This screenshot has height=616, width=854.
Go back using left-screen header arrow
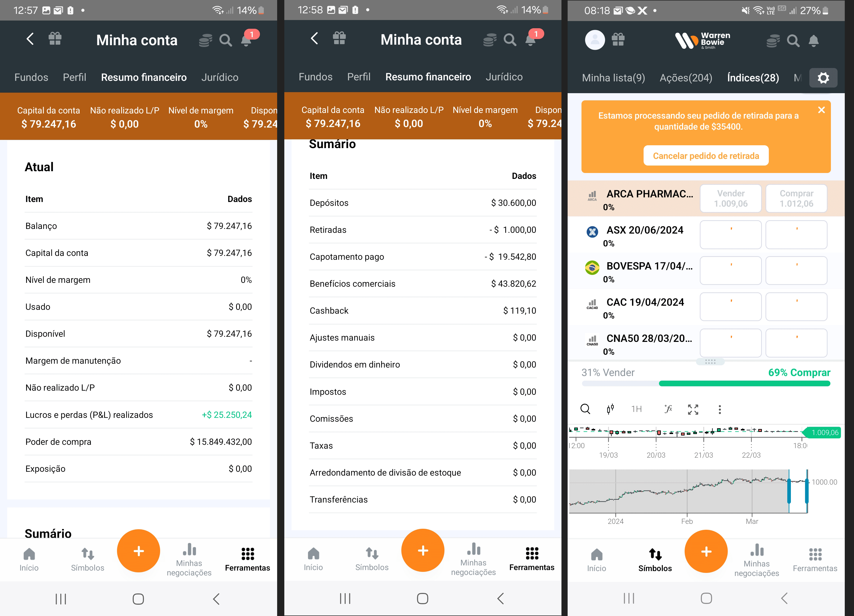click(x=30, y=38)
